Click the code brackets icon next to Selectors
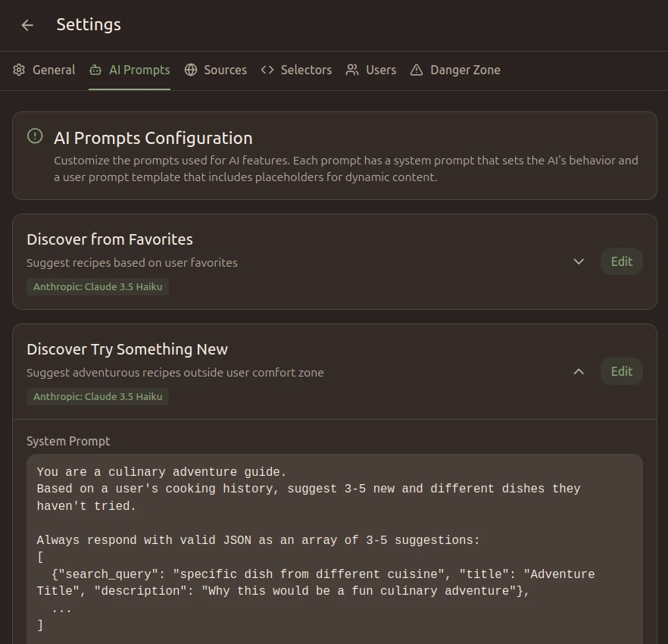Screen dimensions: 668x644 click(267, 70)
